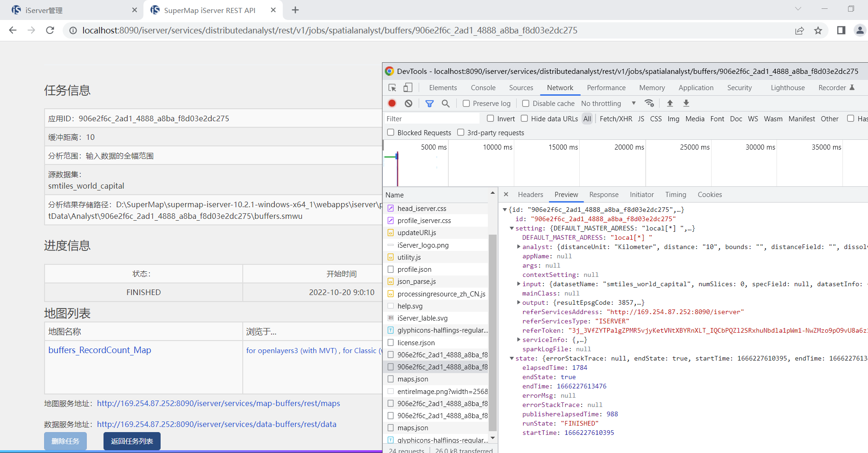Viewport: 868px width, 453px height.
Task: Collapse the setting object in Preview
Action: (x=512, y=228)
